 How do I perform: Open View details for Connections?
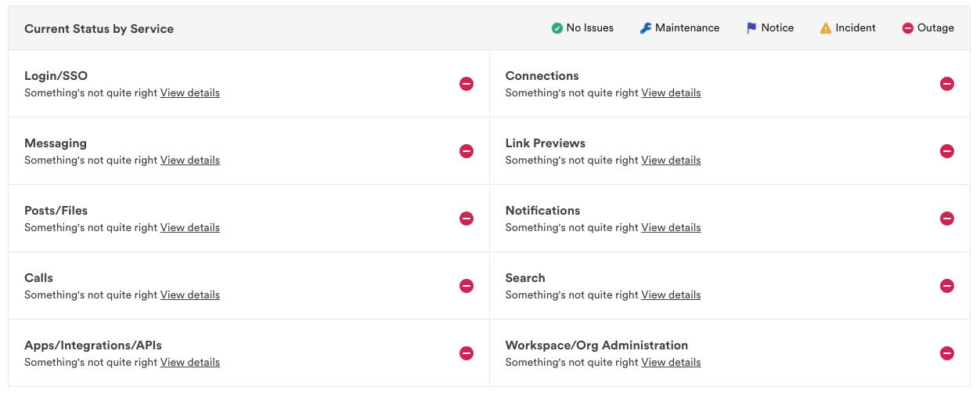(671, 92)
